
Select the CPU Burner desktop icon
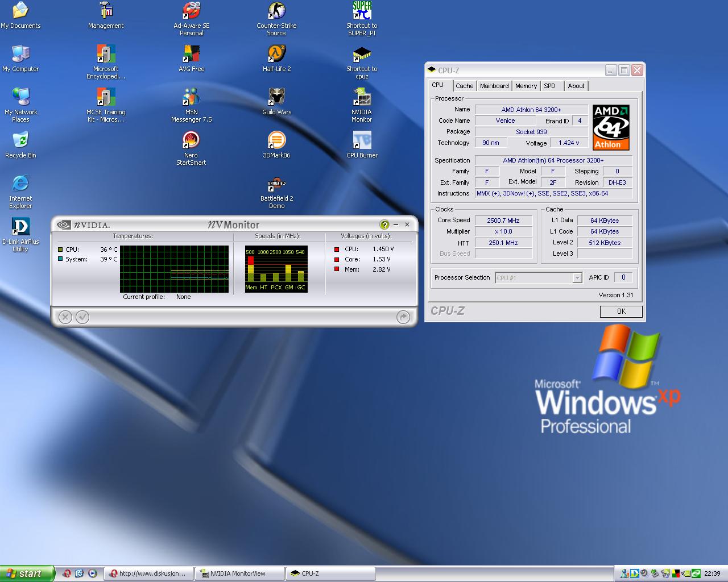[362, 144]
